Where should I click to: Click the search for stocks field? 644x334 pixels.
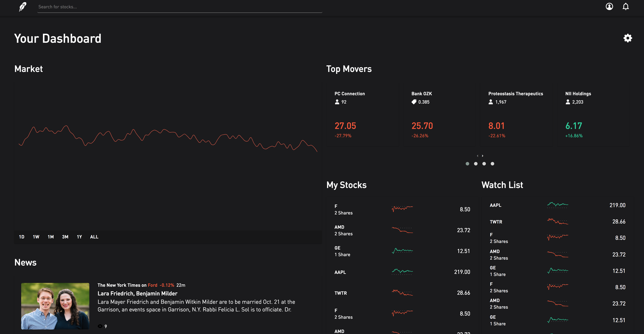(180, 7)
